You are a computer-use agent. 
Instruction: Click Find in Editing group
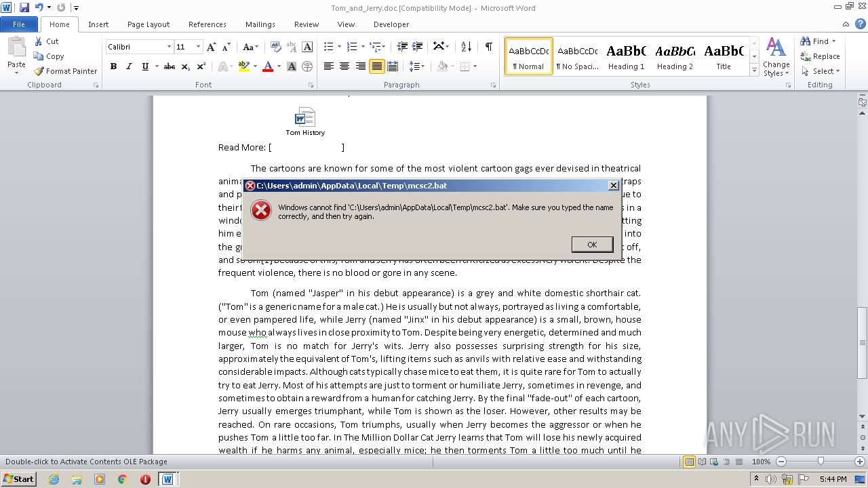tap(815, 41)
